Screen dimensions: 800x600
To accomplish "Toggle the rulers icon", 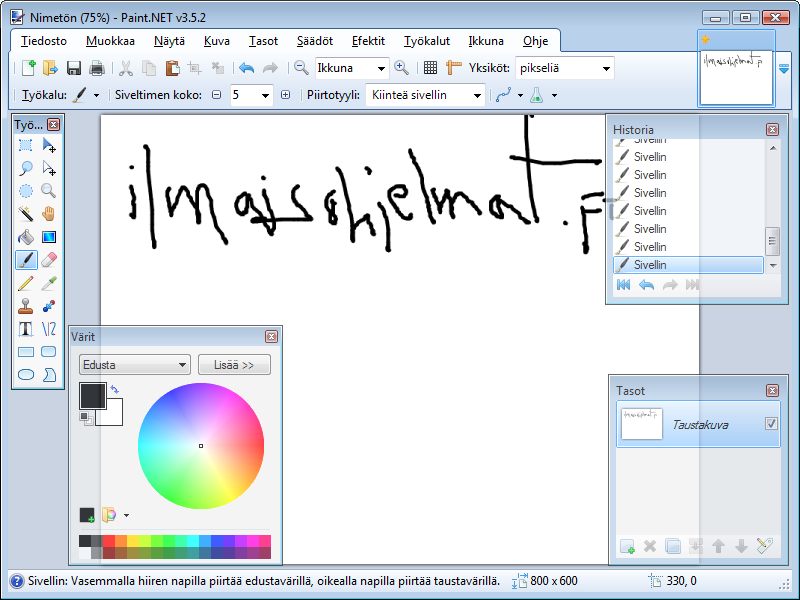I will (453, 68).
